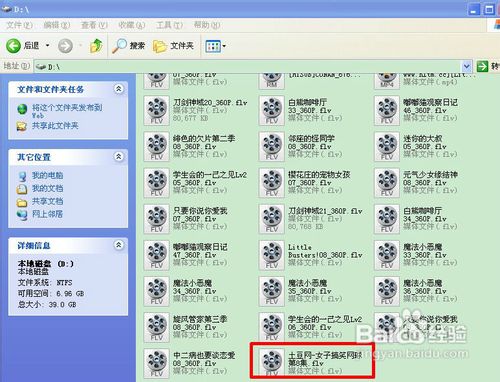The height and width of the screenshot is (382, 500).
Task: Select 元气少女缘结神 08_360P.flv file icon
Action: pos(387,183)
